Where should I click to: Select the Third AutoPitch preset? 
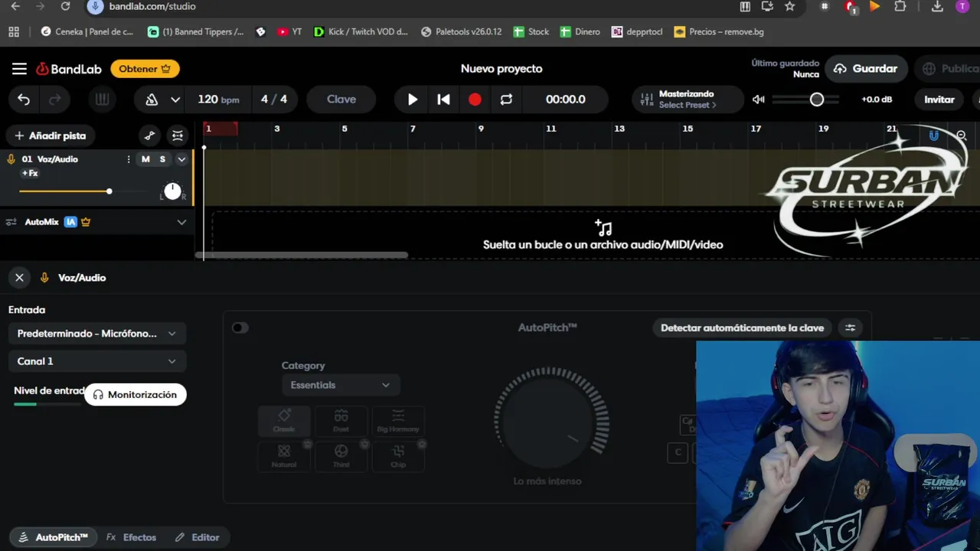pyautogui.click(x=341, y=455)
